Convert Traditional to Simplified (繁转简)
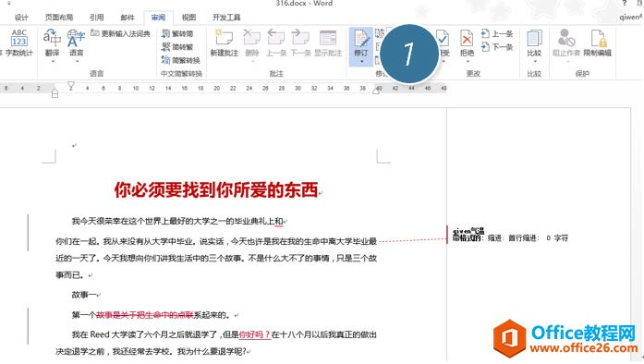The image size is (644, 364). tap(177, 33)
